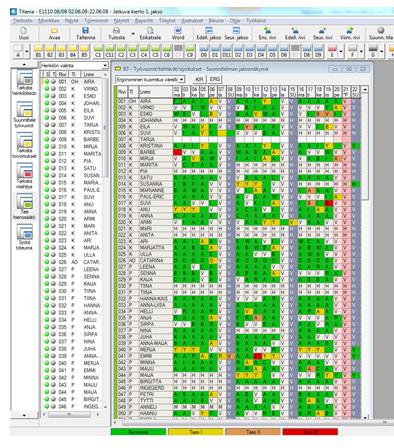Expand Ergonominen kuormitus dropdown in grid window
Screen dimensions: 394x448
coord(182,79)
